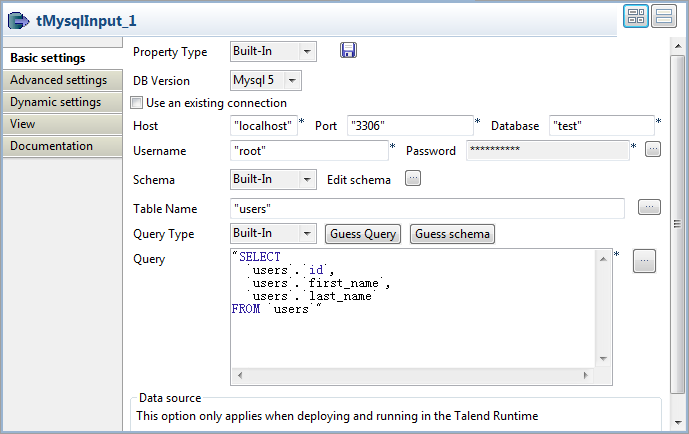
Task: Open the Query Type dropdown
Action: coord(306,233)
